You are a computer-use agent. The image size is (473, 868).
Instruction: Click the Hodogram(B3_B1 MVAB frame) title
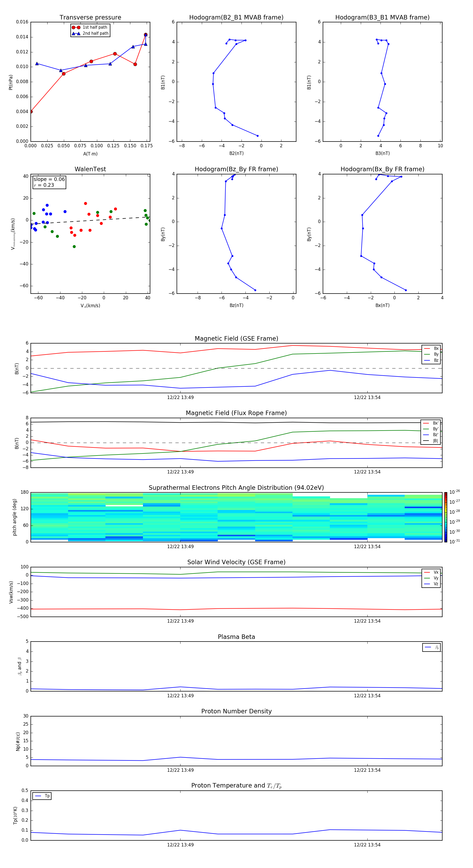[x=382, y=18]
